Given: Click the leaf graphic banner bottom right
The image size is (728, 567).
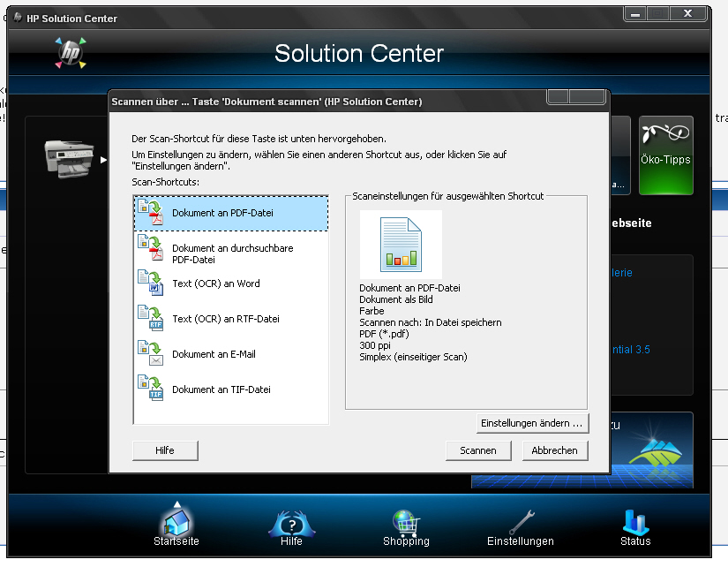Looking at the screenshot, I should point(652,450).
